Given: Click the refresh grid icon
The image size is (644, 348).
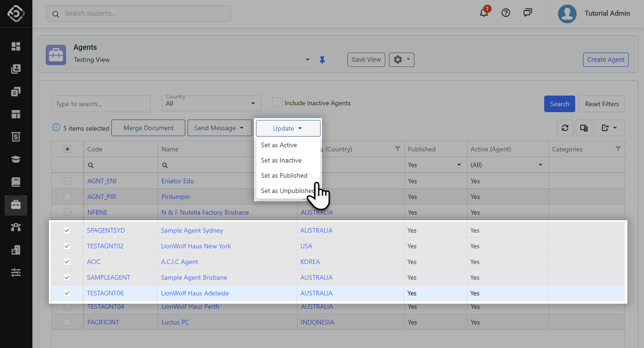Looking at the screenshot, I should (565, 128).
